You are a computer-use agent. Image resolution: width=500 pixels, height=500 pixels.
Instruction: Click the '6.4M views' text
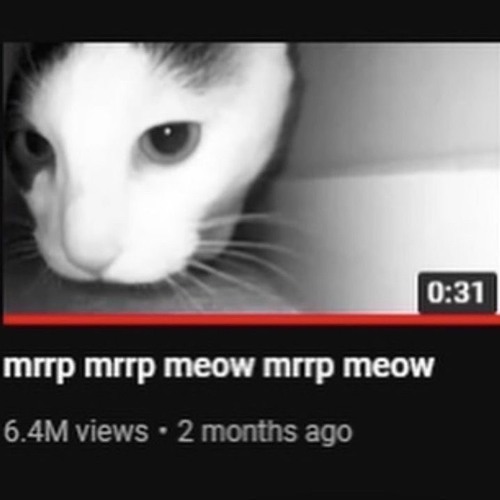(x=76, y=431)
